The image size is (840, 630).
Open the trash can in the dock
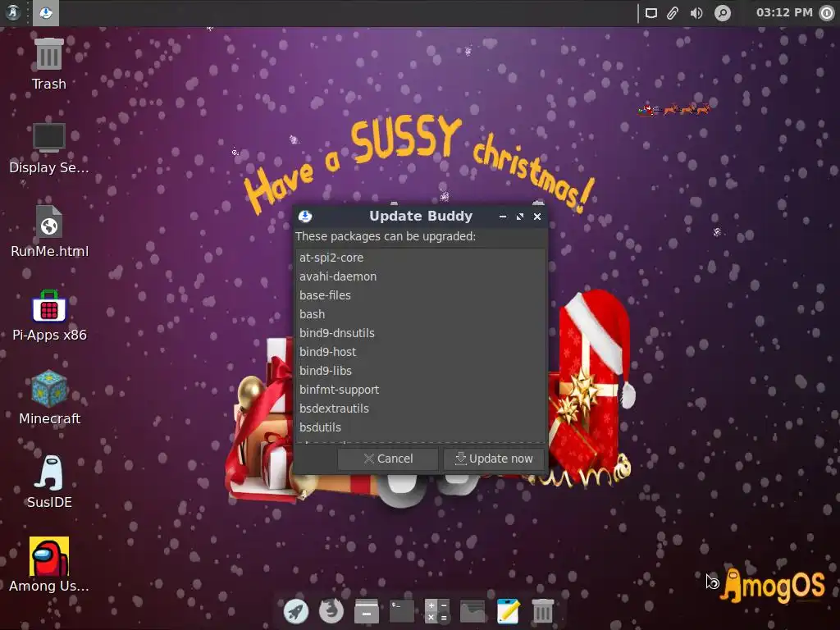point(543,611)
